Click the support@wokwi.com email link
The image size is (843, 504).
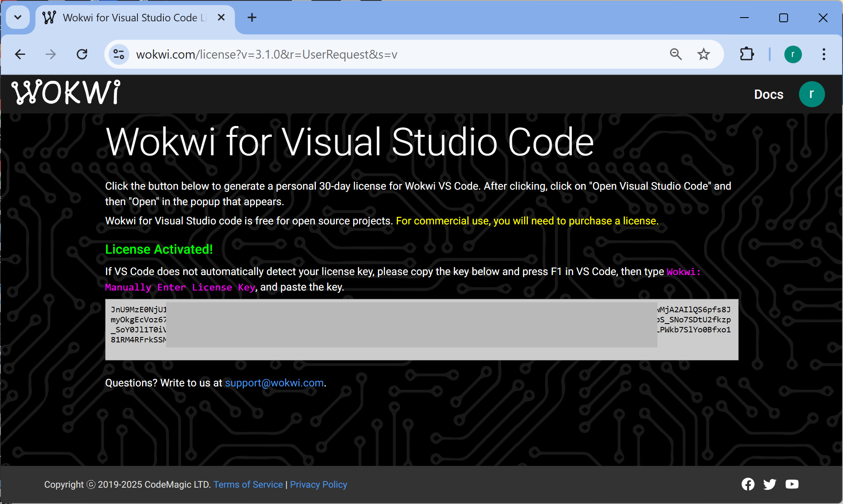[274, 383]
